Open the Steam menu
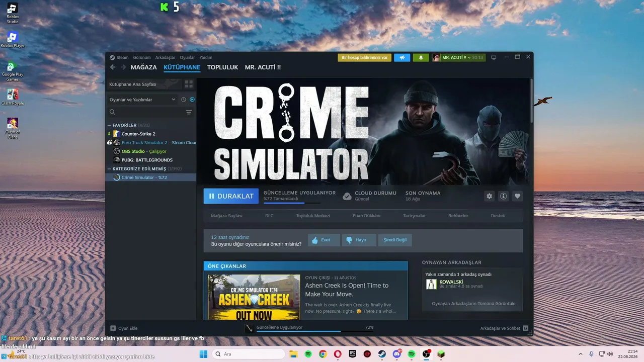The height and width of the screenshot is (362, 644). (x=122, y=57)
